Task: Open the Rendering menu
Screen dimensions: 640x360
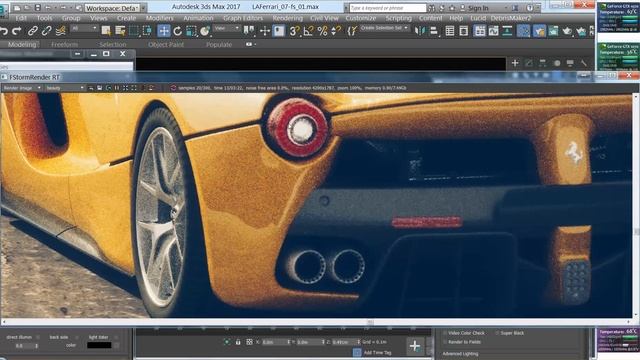Action: click(x=287, y=18)
